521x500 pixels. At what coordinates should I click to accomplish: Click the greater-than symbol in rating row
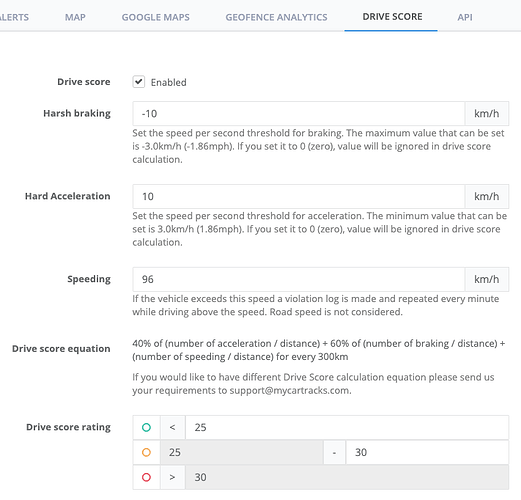point(172,477)
